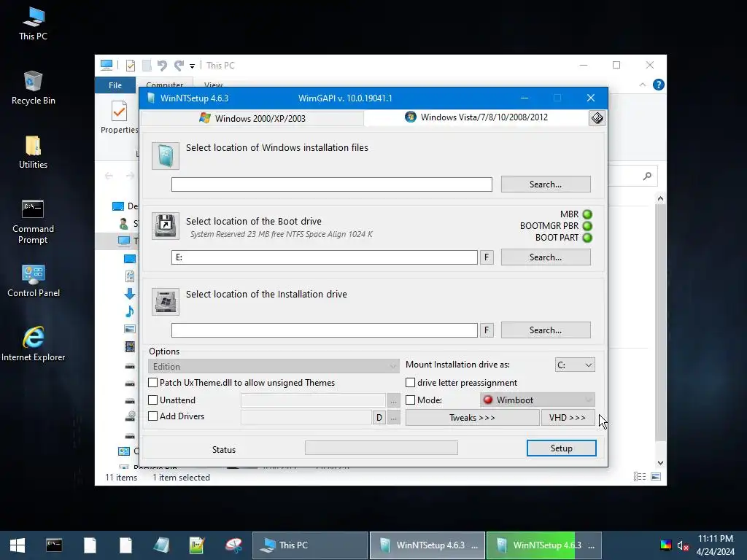Switch to large icons view in This PC

[656, 477]
